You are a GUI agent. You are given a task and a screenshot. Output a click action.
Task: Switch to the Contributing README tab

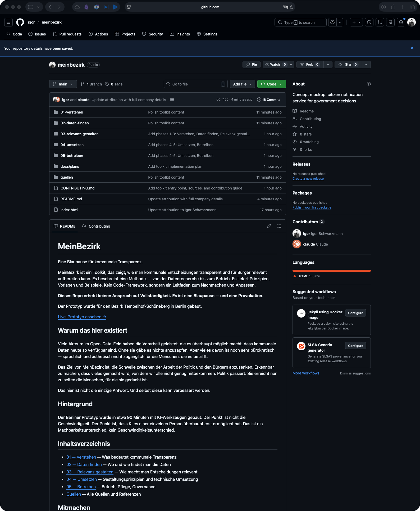pyautogui.click(x=96, y=226)
